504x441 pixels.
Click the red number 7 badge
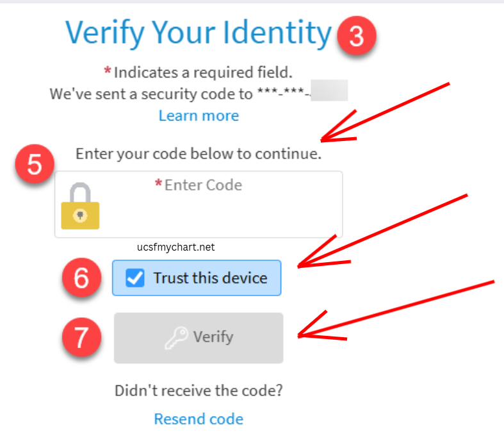point(81,337)
